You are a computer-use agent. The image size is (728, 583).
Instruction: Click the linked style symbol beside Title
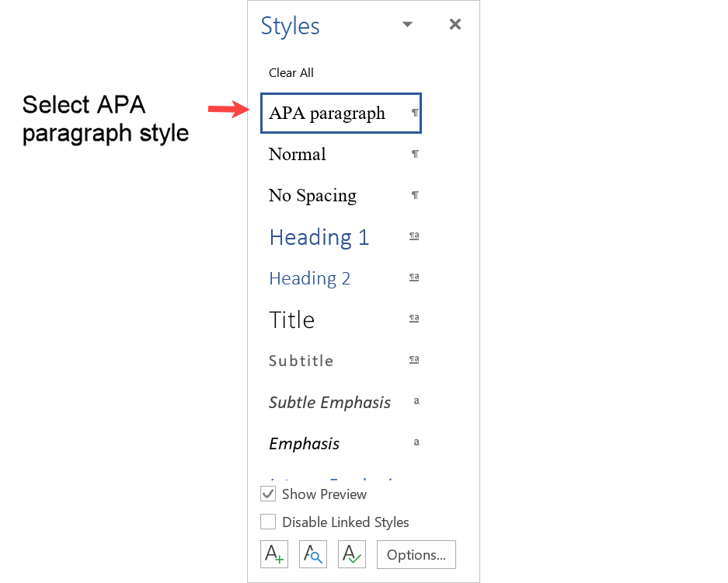(x=414, y=319)
